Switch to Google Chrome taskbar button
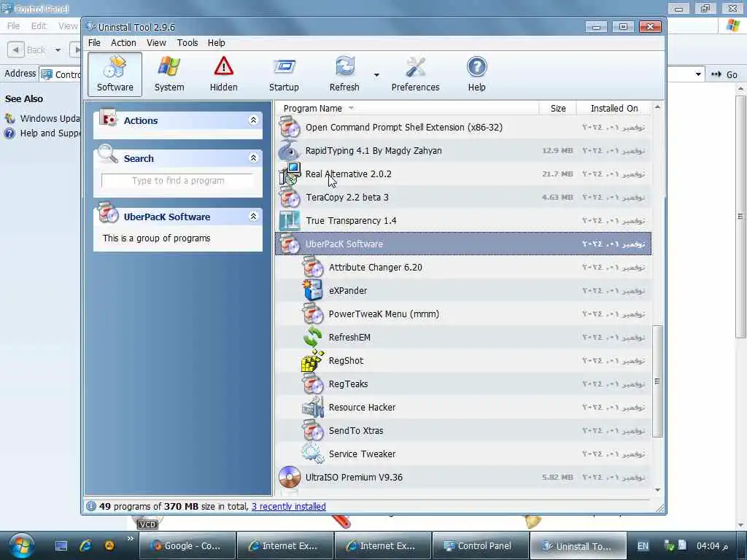This screenshot has width=747, height=560. coord(187,545)
